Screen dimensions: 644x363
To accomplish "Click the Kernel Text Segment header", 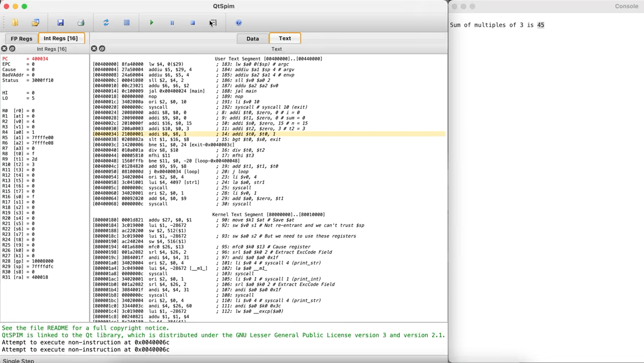I will (269, 215).
